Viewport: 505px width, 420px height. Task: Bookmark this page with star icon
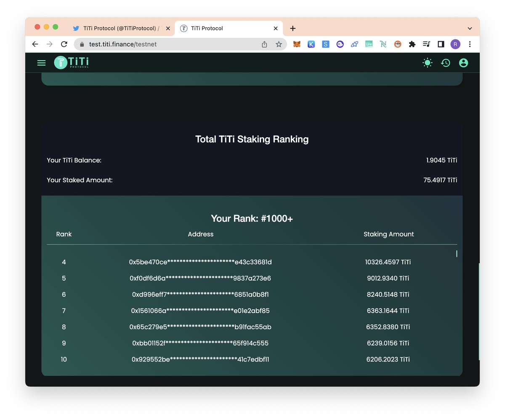tap(279, 44)
